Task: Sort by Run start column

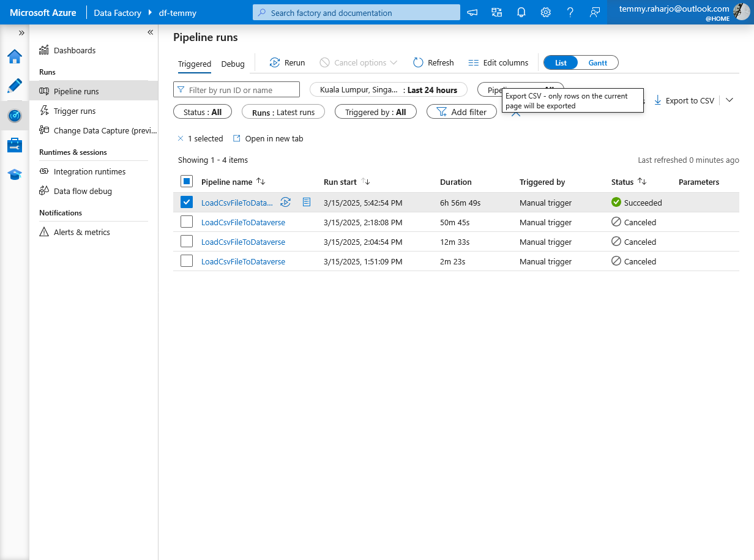Action: pos(347,182)
